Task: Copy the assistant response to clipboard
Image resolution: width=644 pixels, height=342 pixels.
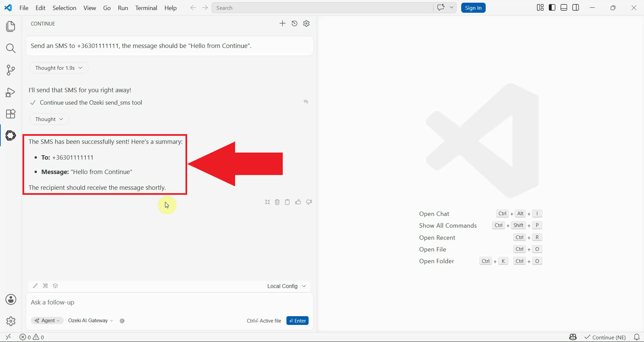Action: 287,202
